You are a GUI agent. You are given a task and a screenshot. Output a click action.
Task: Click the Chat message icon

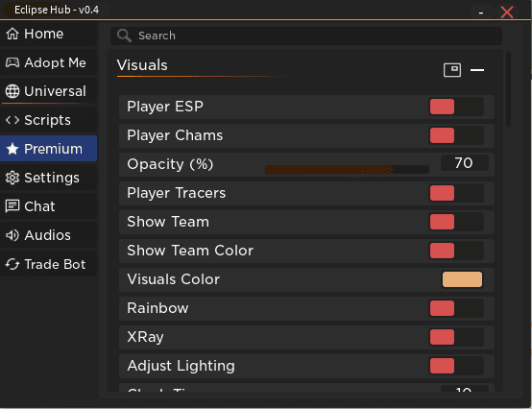point(12,206)
